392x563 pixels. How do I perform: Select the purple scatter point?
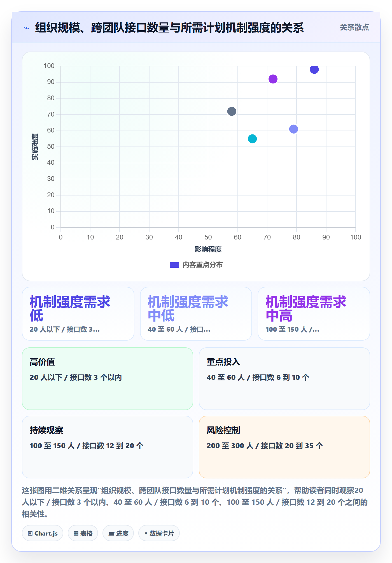click(x=273, y=79)
